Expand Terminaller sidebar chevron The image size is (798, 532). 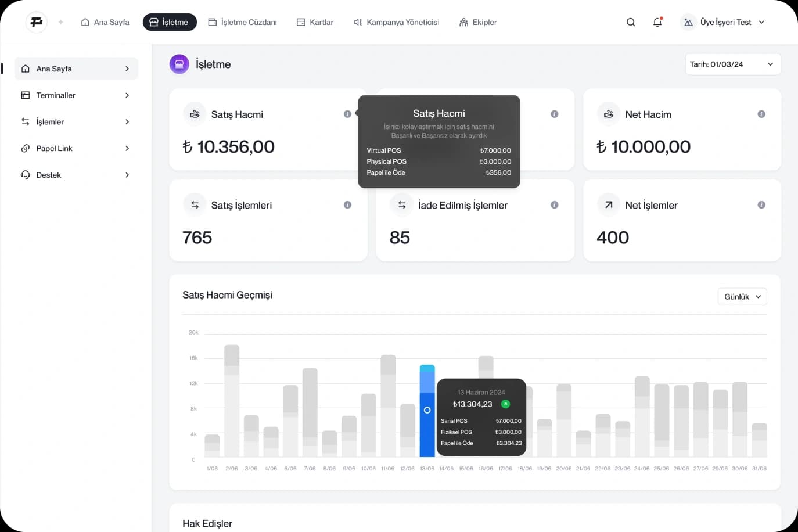click(127, 95)
